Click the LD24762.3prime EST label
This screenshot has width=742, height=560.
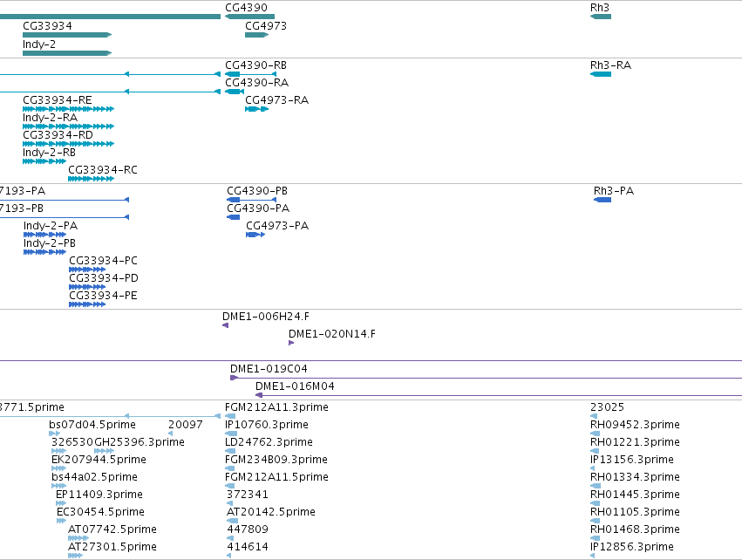tap(269, 442)
